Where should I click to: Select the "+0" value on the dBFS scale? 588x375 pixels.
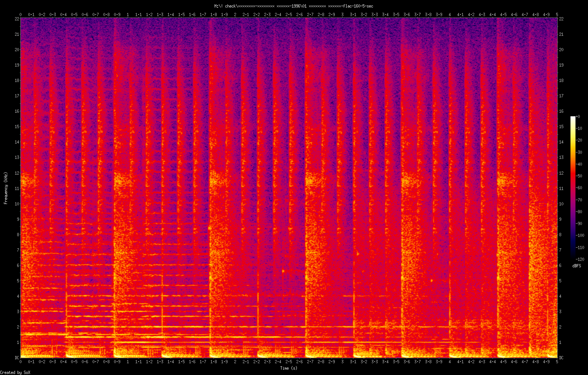click(578, 117)
